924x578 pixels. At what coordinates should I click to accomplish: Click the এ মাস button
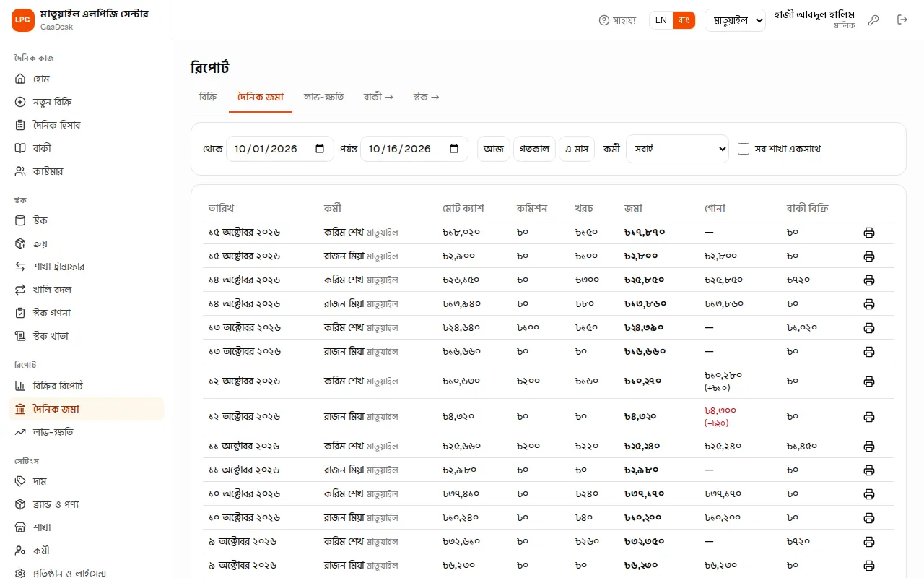pyautogui.click(x=577, y=149)
